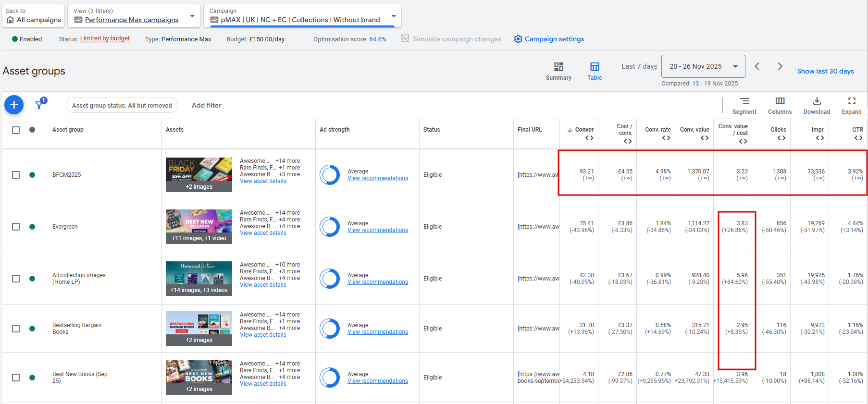Open optimisation score 64.6% link
Image resolution: width=868 pixels, height=404 pixels.
coord(378,39)
